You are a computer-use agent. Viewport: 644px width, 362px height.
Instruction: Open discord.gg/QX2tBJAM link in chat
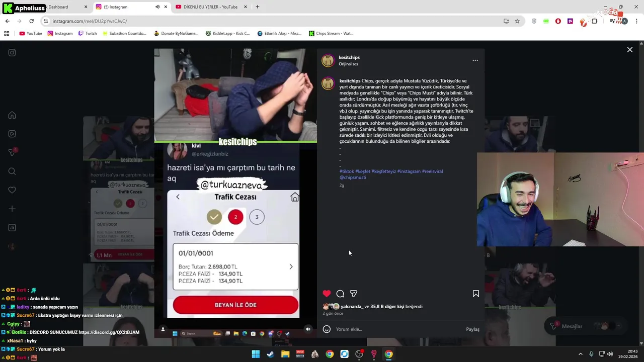pyautogui.click(x=109, y=332)
